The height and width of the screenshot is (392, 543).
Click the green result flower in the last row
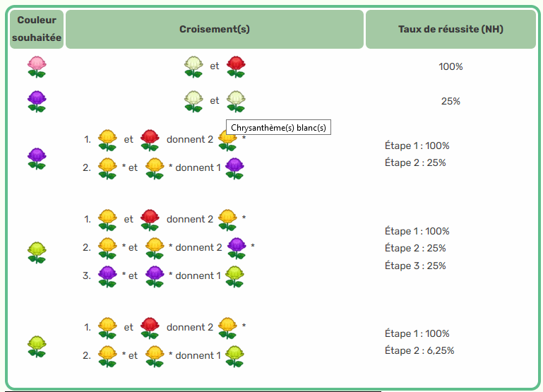[234, 355]
